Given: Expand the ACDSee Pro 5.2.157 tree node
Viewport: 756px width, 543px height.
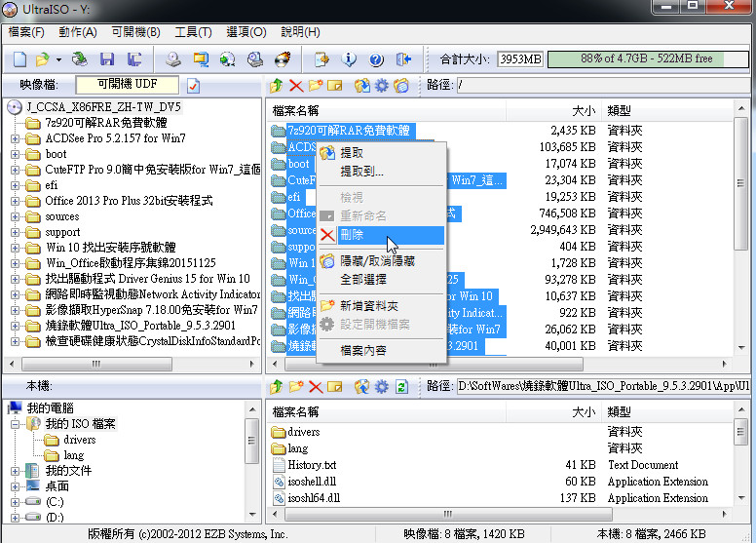Looking at the screenshot, I should tap(15, 139).
